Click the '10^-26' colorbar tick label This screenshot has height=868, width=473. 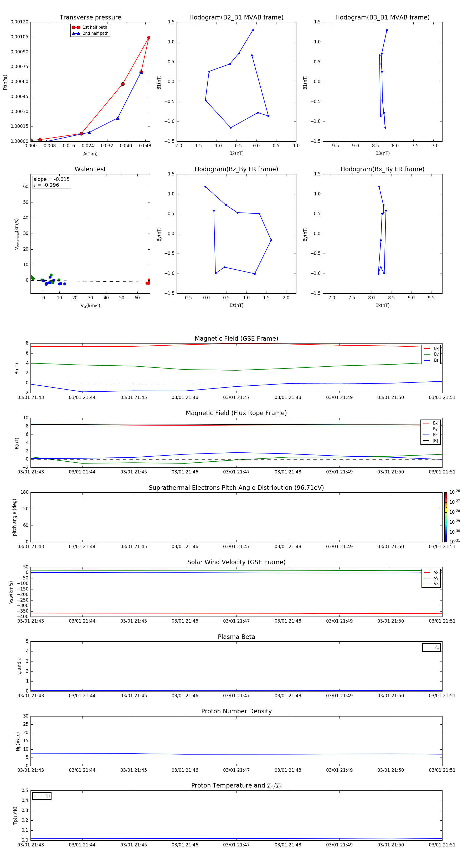pyautogui.click(x=455, y=492)
